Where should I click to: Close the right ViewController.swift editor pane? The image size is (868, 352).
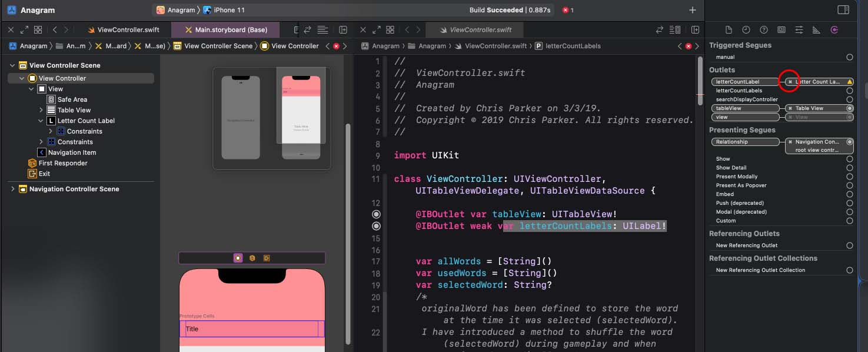pos(363,29)
